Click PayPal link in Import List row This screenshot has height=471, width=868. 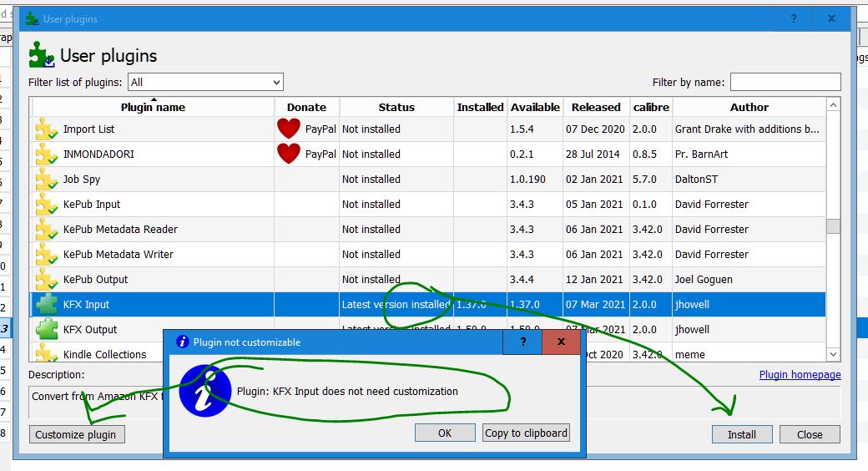[320, 129]
